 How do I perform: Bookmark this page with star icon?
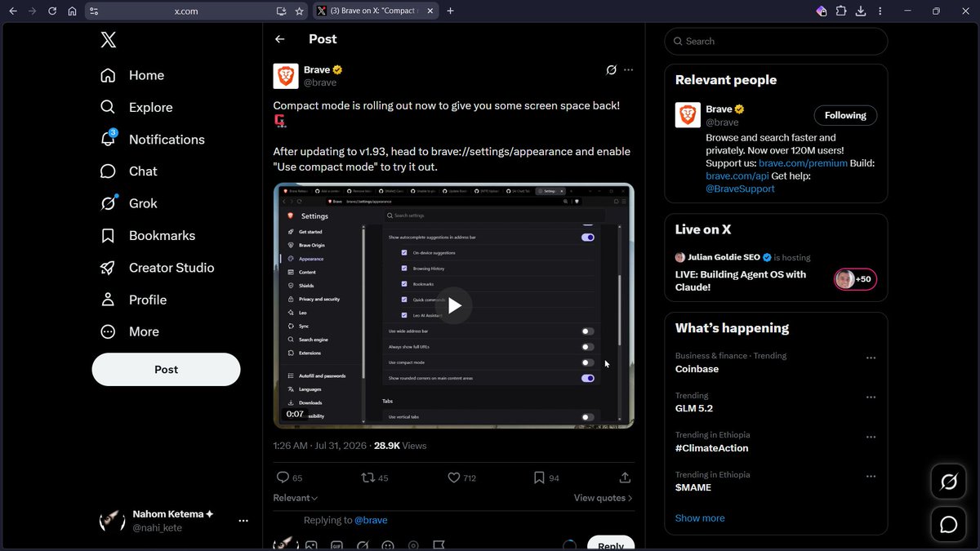(x=300, y=11)
